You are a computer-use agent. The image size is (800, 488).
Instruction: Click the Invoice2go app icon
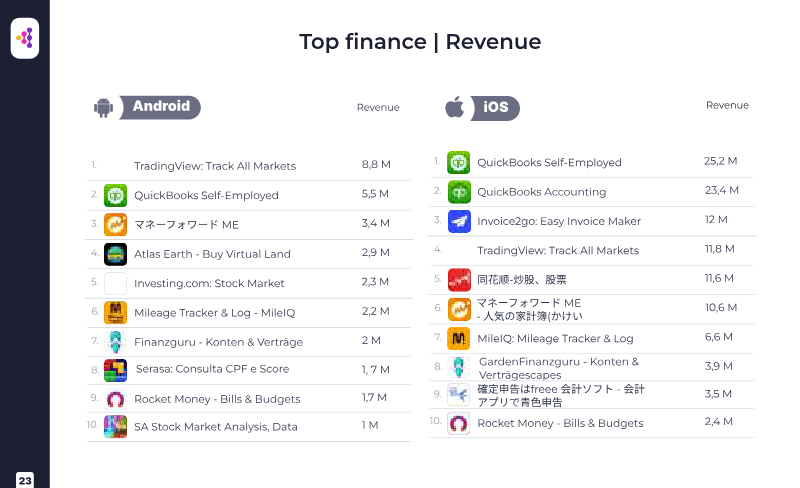(x=458, y=221)
